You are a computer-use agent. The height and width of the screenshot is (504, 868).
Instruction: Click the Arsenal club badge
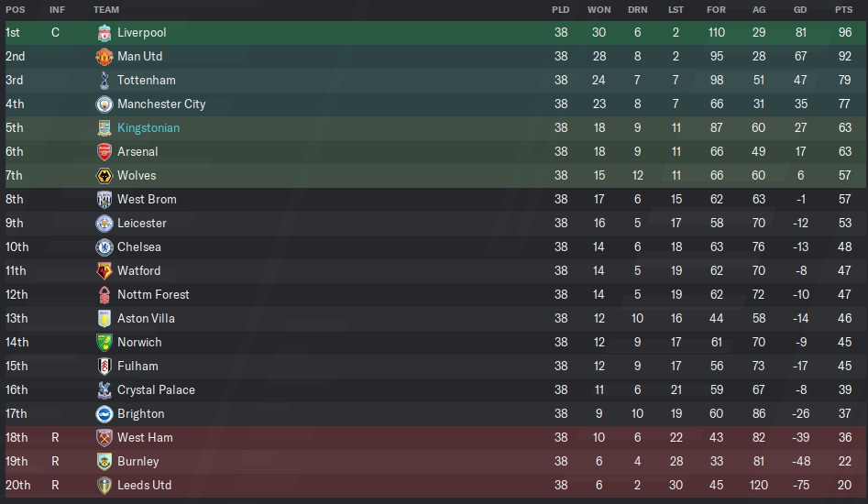(x=104, y=152)
